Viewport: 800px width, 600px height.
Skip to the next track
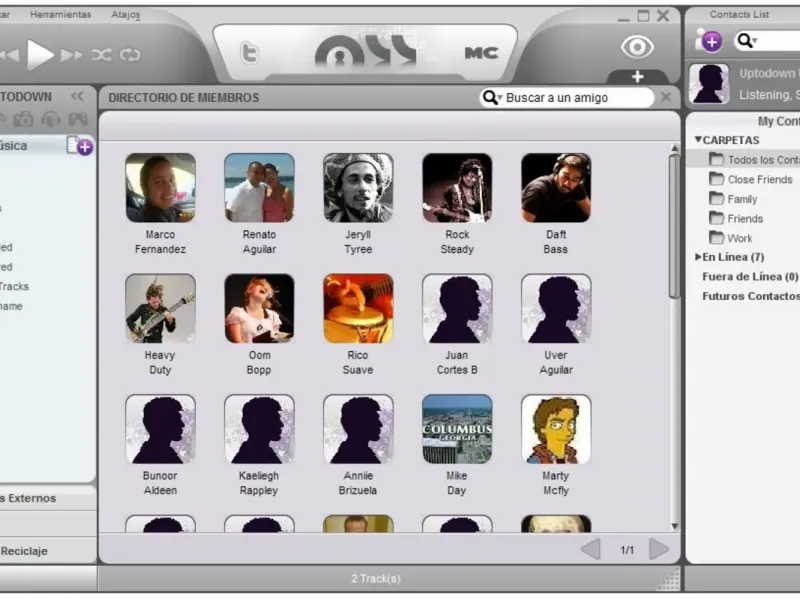point(71,55)
